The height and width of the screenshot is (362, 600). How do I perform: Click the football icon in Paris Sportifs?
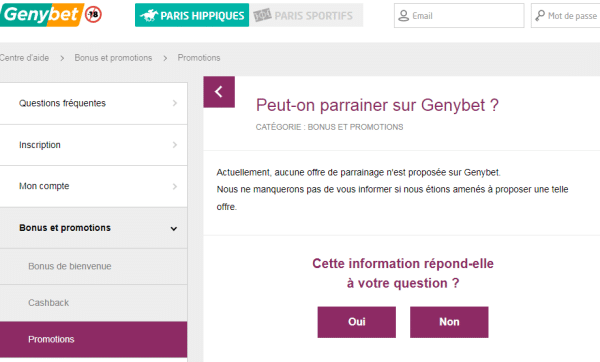pyautogui.click(x=262, y=15)
